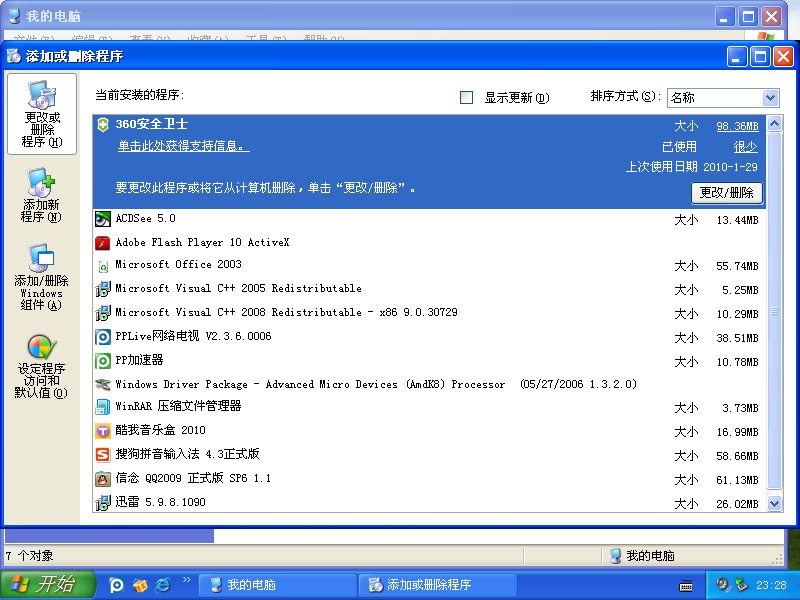
Task: Open 单击此处获得支持信息 link
Action: coord(183,146)
